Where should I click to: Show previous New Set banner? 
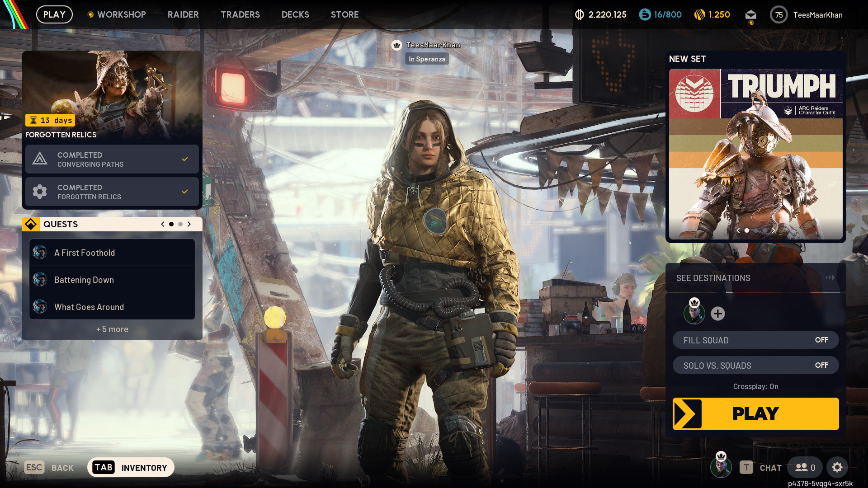point(738,230)
